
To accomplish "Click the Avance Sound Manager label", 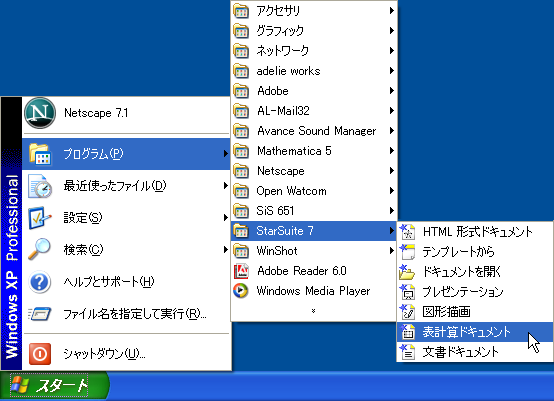I will [x=317, y=131].
